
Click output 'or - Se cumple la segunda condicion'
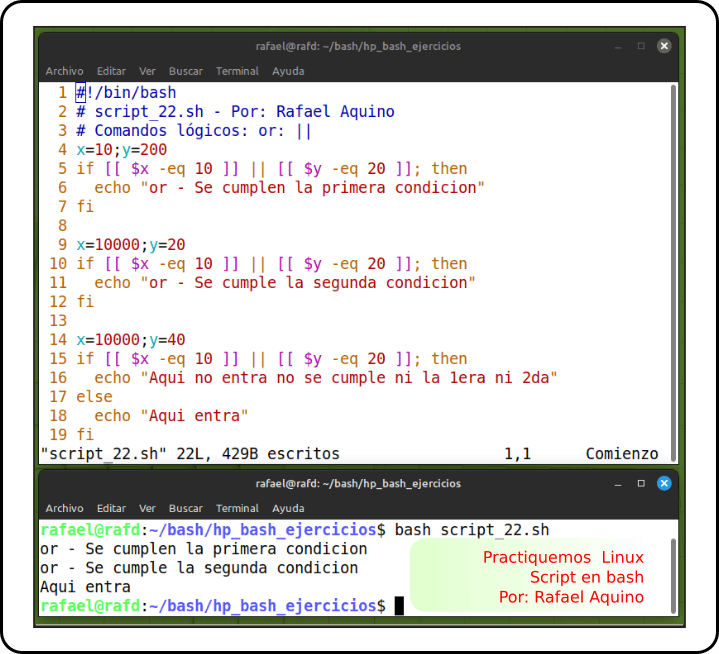[x=199, y=568]
